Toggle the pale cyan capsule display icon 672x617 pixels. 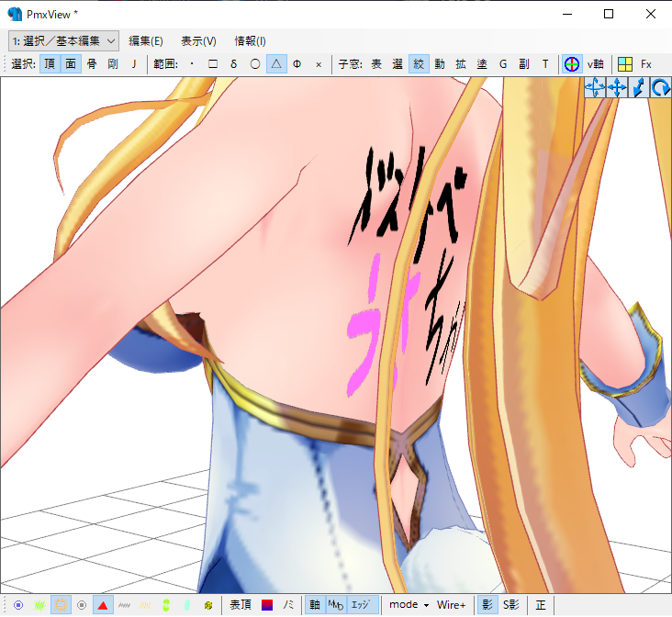point(187,605)
